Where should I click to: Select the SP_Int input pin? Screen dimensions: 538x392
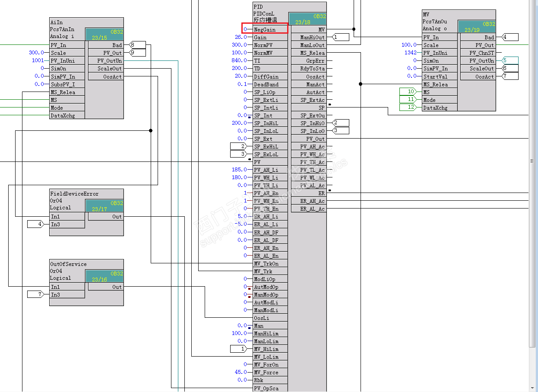point(270,115)
